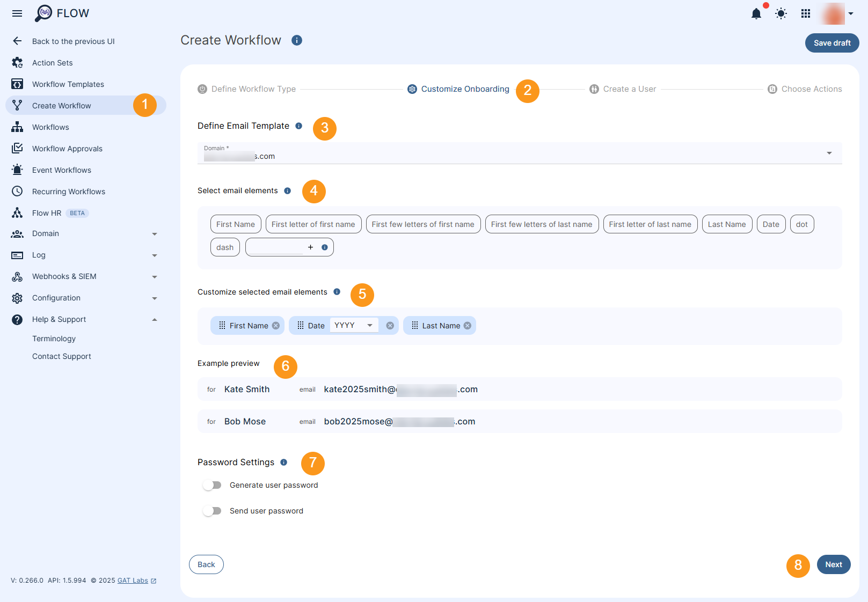Click the Save draft button
Screen dimensions: 868x602
(x=831, y=42)
